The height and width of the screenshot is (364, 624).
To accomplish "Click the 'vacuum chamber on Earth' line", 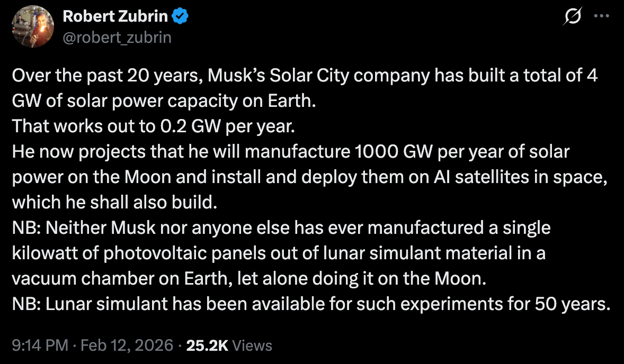I will 249,279.
